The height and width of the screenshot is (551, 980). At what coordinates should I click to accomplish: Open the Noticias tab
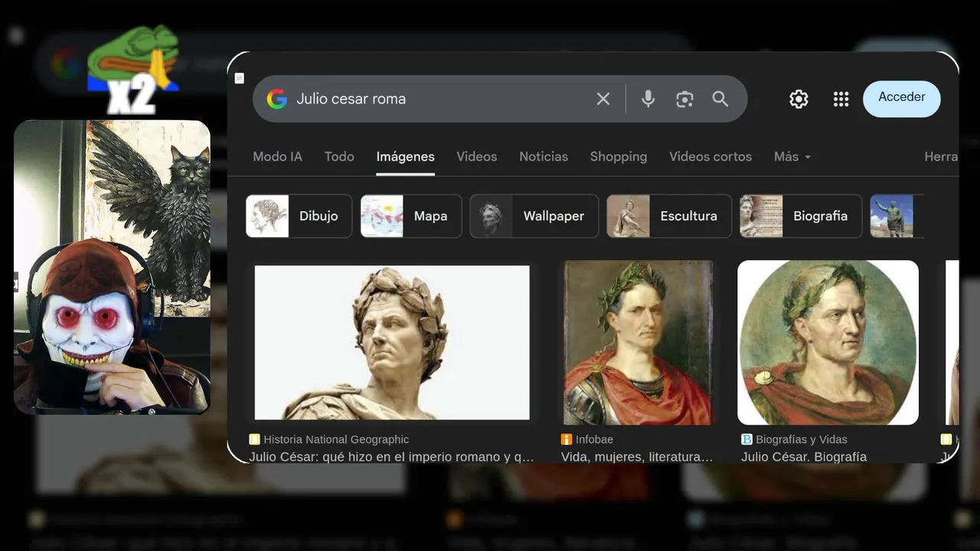544,156
